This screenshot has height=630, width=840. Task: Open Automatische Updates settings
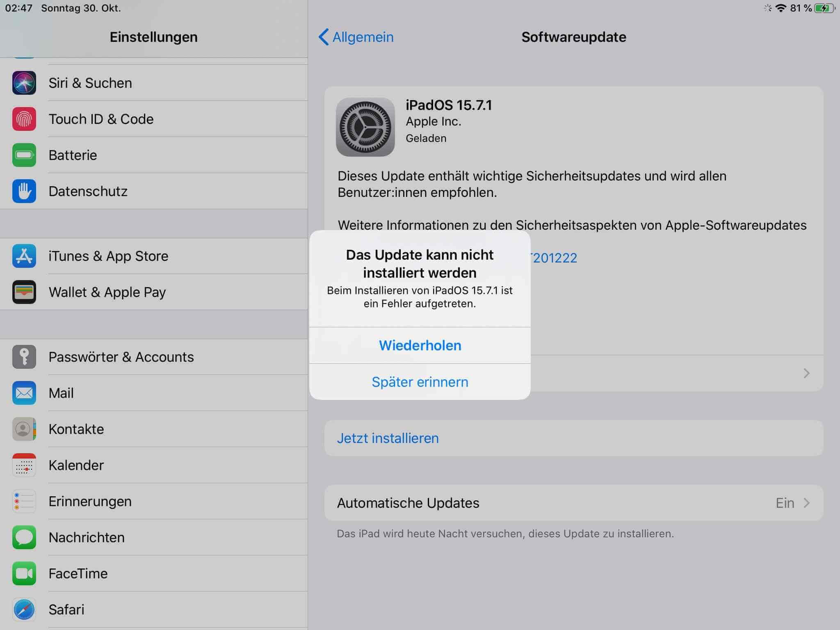click(x=574, y=503)
